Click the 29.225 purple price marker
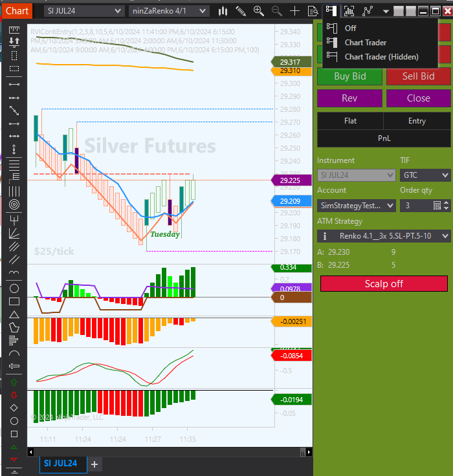This screenshot has width=453, height=476. pos(291,180)
